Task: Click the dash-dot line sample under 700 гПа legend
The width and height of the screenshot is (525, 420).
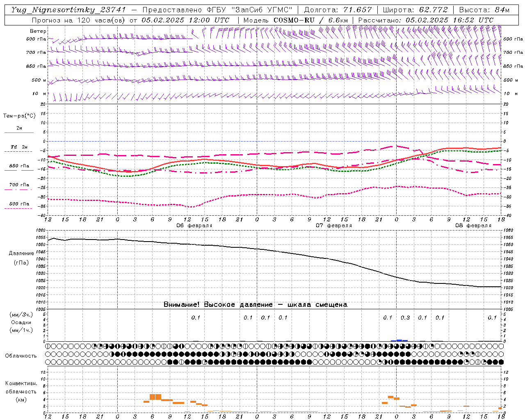Action: [x=18, y=189]
